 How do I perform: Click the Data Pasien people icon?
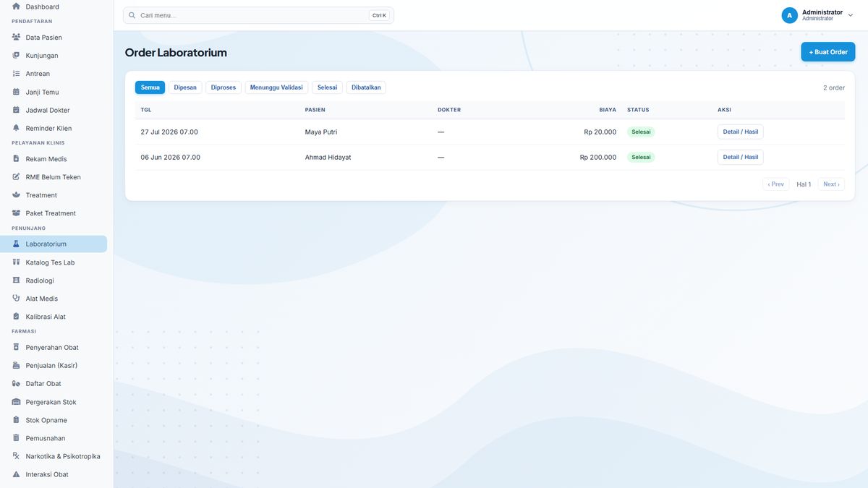(16, 37)
